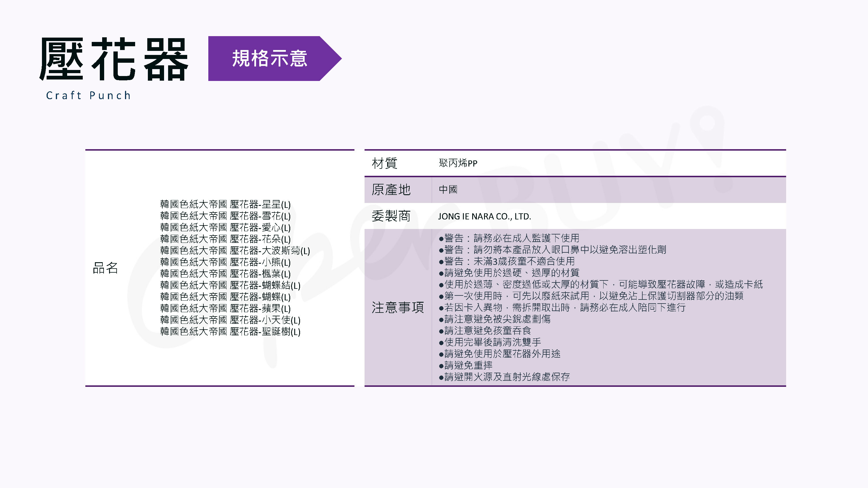Click the 注意事項 header cell
This screenshot has width=868, height=488.
(398, 308)
